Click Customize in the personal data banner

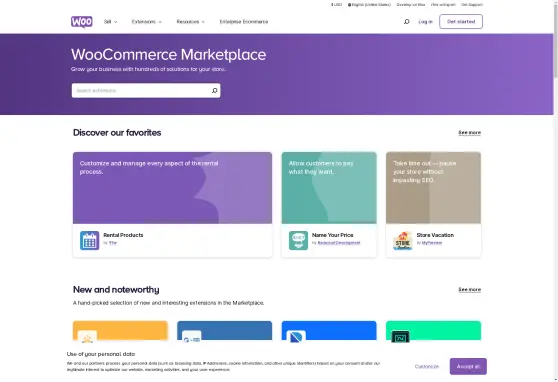pyautogui.click(x=427, y=366)
